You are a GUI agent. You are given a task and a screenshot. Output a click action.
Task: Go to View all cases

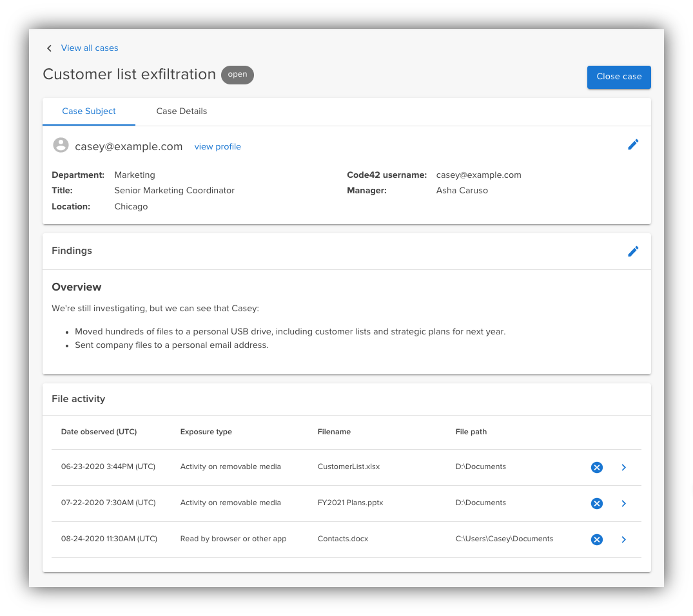point(90,48)
